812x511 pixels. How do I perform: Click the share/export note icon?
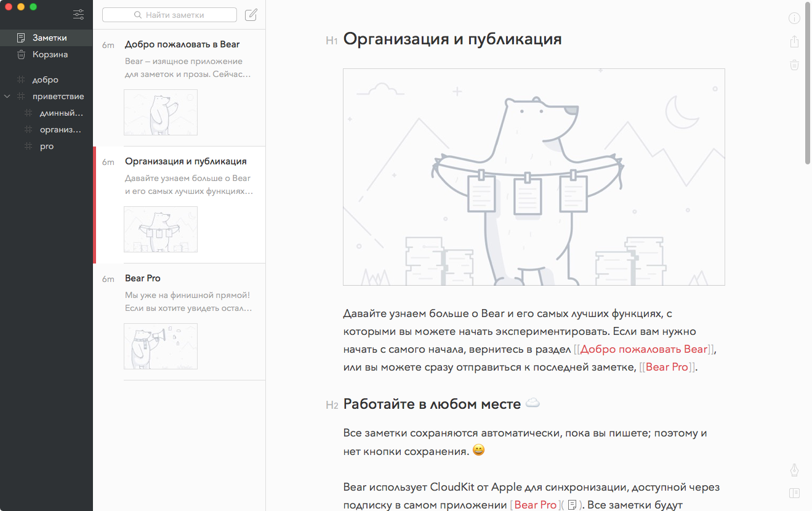[x=795, y=41]
